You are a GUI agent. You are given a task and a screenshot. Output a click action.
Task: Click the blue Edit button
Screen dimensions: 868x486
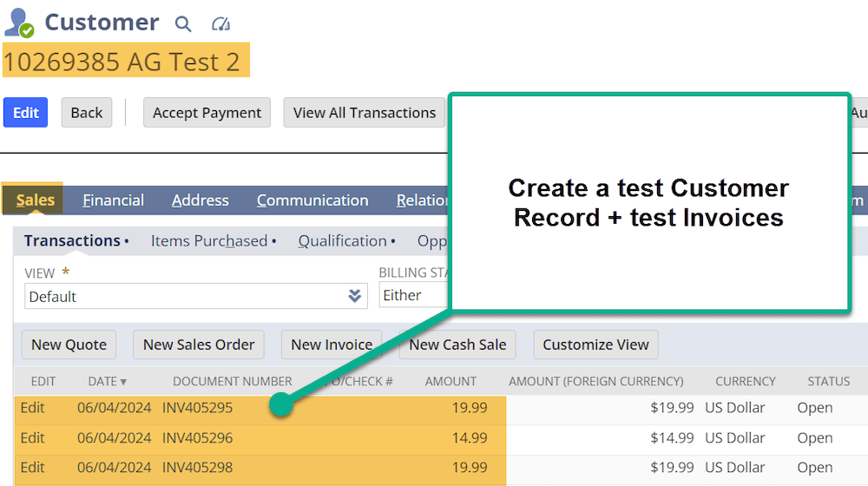(x=25, y=112)
